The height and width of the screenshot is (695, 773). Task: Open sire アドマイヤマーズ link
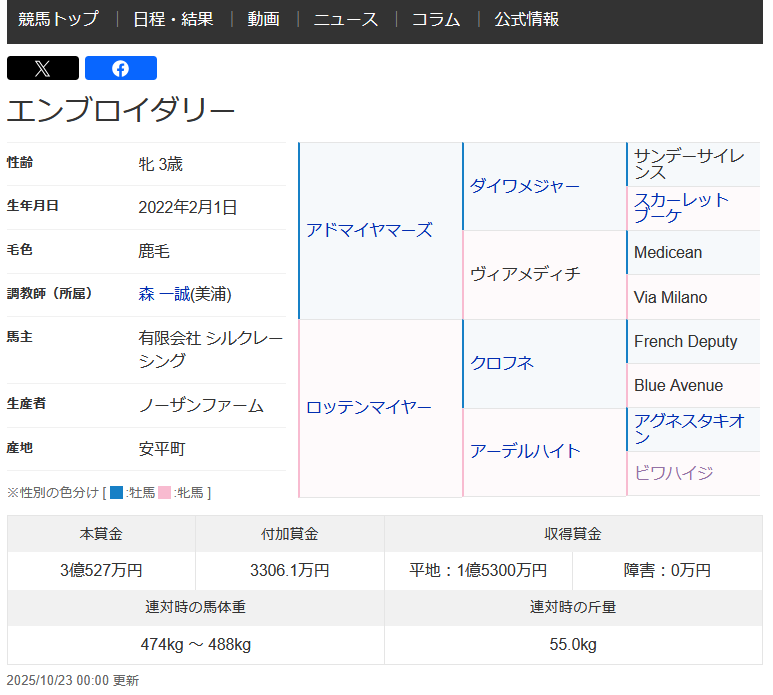pos(369,230)
